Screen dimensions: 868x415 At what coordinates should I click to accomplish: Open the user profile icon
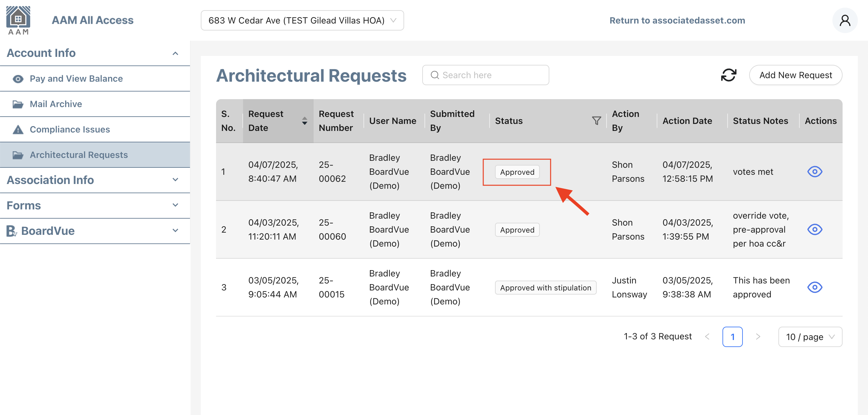click(845, 20)
